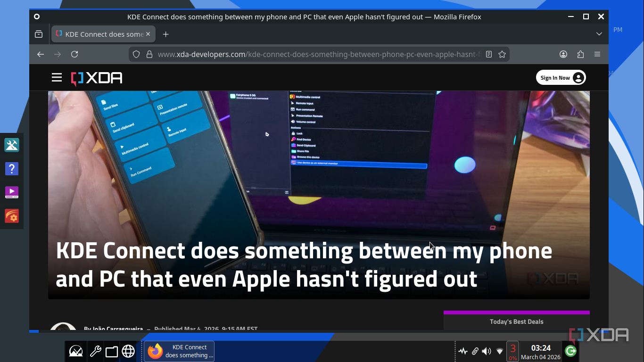This screenshot has height=362, width=644.
Task: Go back to the previous page
Action: (x=41, y=54)
